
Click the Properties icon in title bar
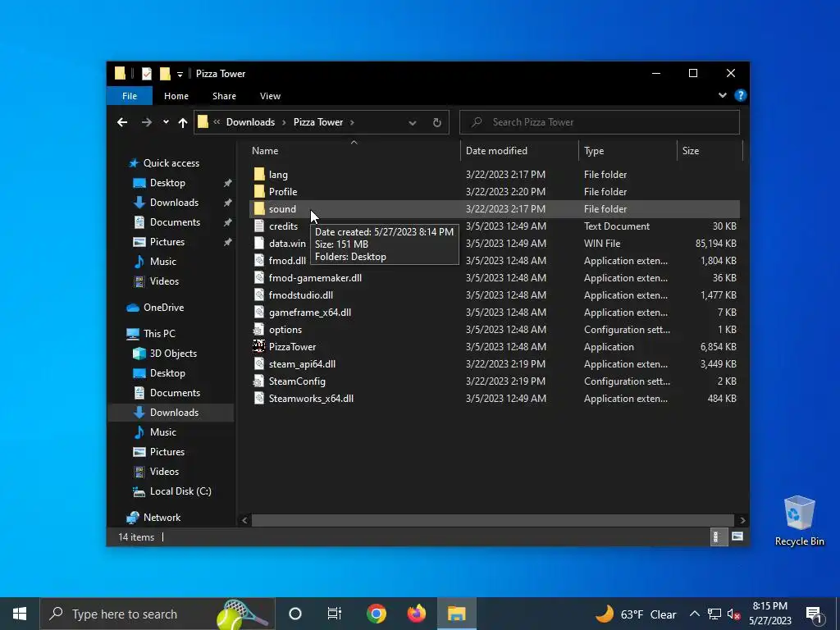click(146, 73)
